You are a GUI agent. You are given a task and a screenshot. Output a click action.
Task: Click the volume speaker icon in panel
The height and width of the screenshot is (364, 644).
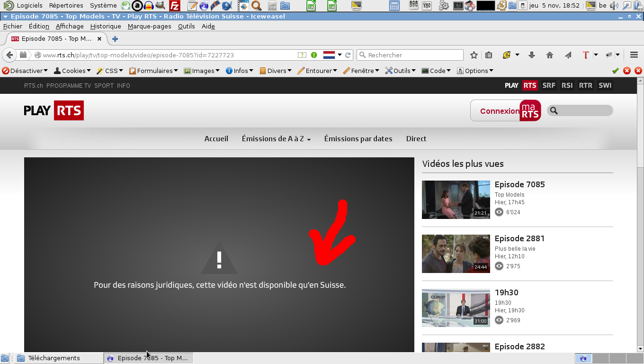614,6
